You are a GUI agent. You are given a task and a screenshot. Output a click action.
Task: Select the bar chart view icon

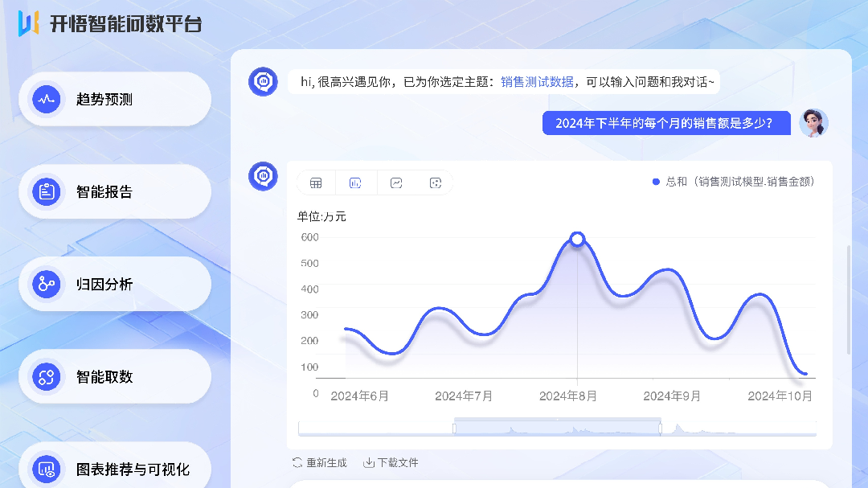(355, 183)
